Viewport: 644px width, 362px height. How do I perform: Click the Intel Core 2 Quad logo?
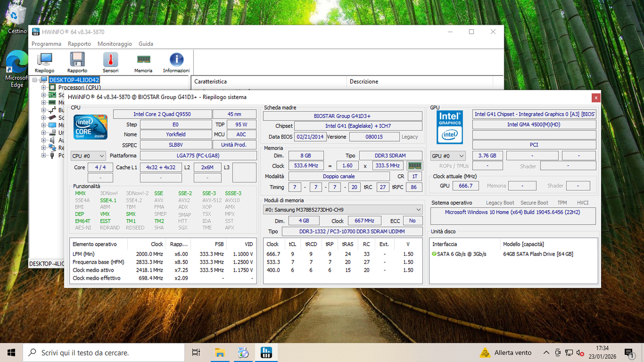(x=90, y=127)
